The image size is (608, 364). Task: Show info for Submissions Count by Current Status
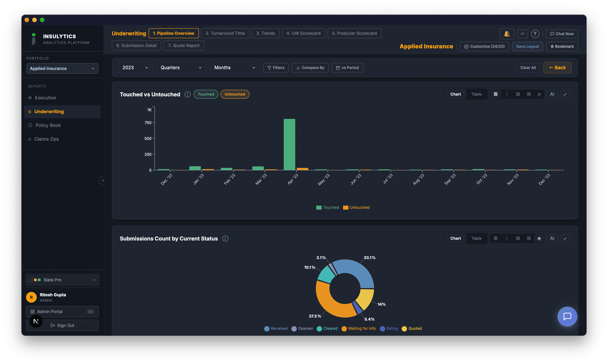(x=225, y=238)
